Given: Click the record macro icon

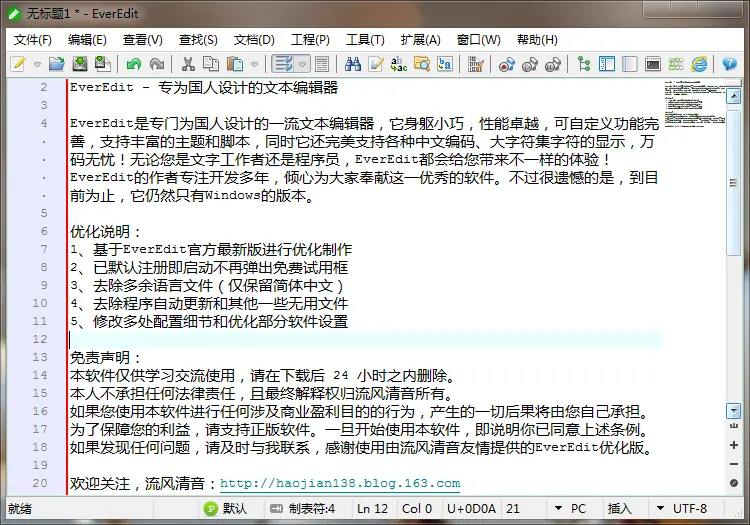Looking at the screenshot, I should pyautogui.click(x=507, y=64).
